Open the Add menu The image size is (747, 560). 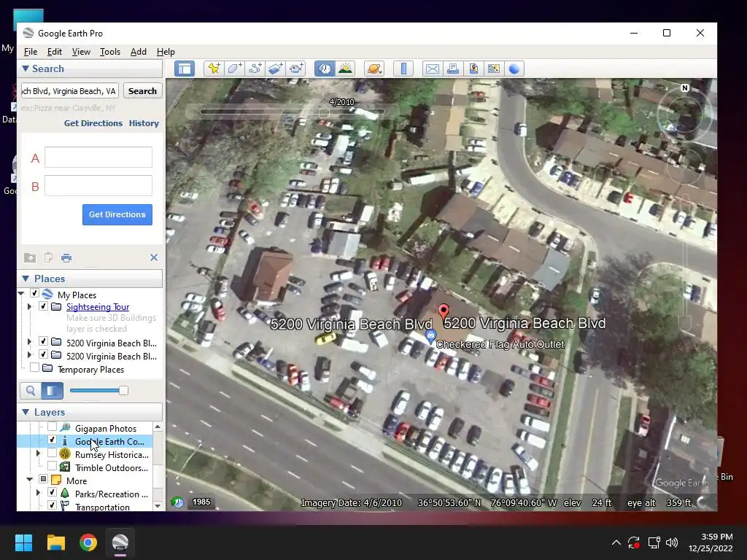pos(139,52)
